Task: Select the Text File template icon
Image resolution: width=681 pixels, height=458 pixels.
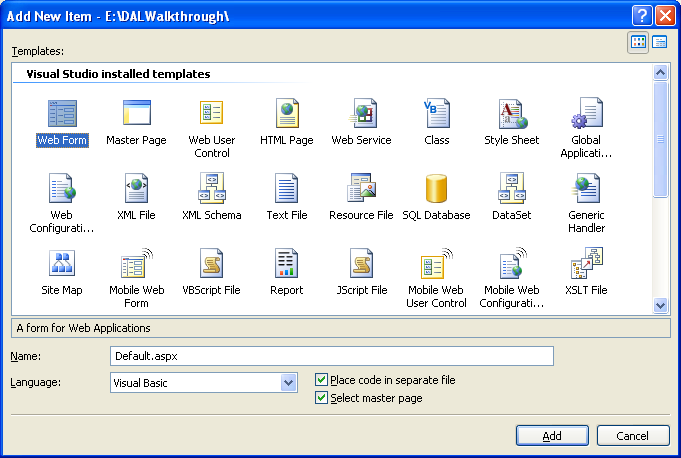Action: click(287, 188)
